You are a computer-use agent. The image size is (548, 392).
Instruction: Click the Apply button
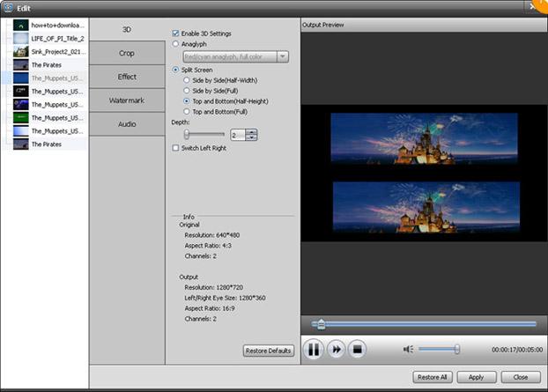(x=477, y=377)
